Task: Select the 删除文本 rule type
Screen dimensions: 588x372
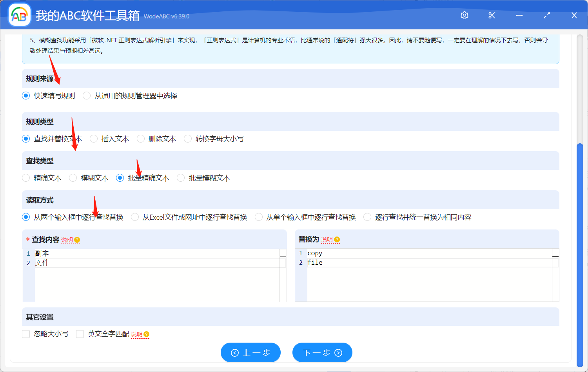Action: [140, 138]
